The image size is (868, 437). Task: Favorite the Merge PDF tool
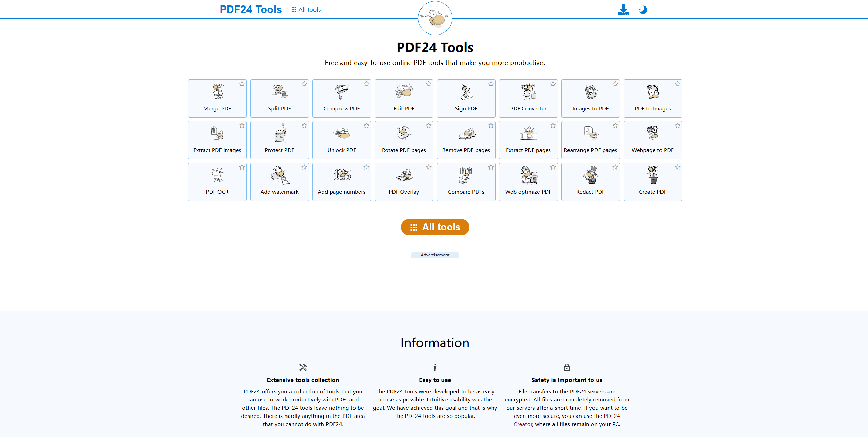242,84
